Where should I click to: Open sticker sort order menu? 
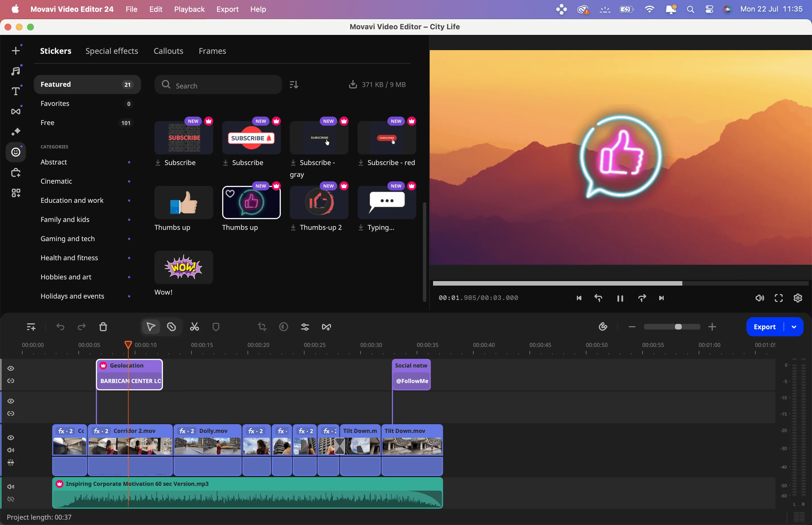point(294,84)
